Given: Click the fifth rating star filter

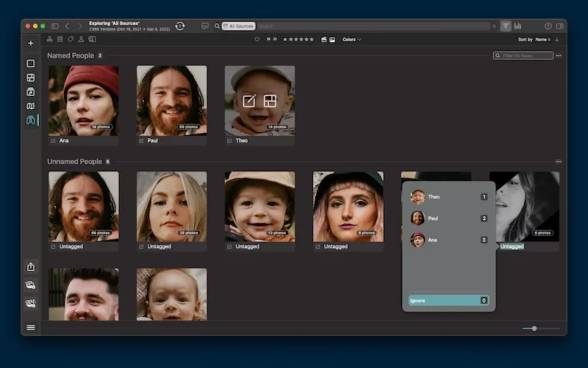Looking at the screenshot, I should 312,39.
